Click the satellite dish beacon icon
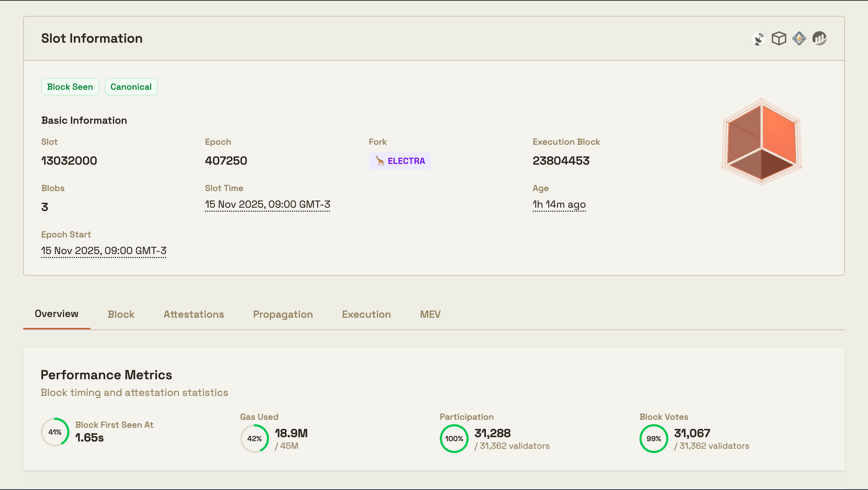The image size is (868, 490). tap(758, 38)
